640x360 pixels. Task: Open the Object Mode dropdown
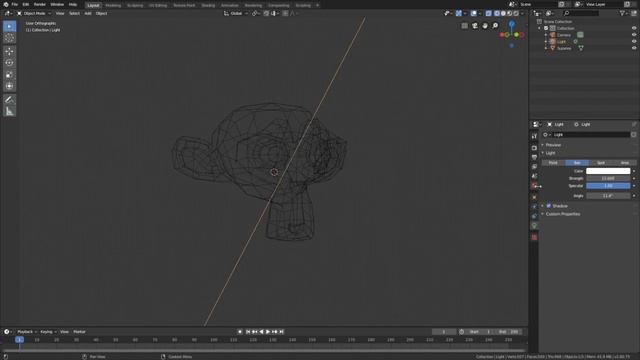coord(34,13)
